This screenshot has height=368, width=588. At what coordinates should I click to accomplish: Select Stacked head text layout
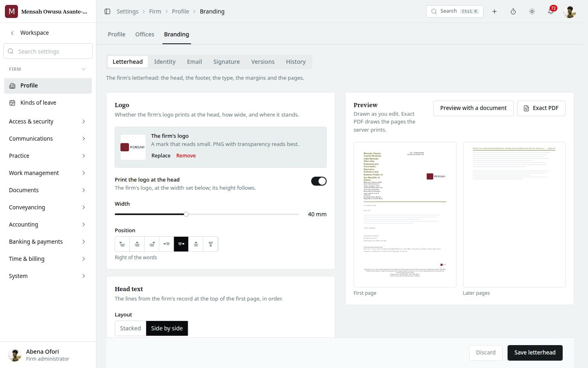point(130,328)
